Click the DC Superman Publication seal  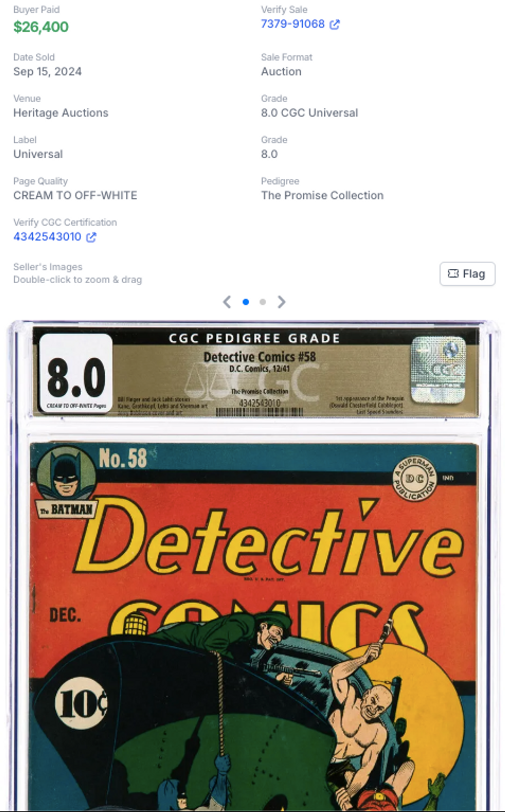[x=415, y=478]
